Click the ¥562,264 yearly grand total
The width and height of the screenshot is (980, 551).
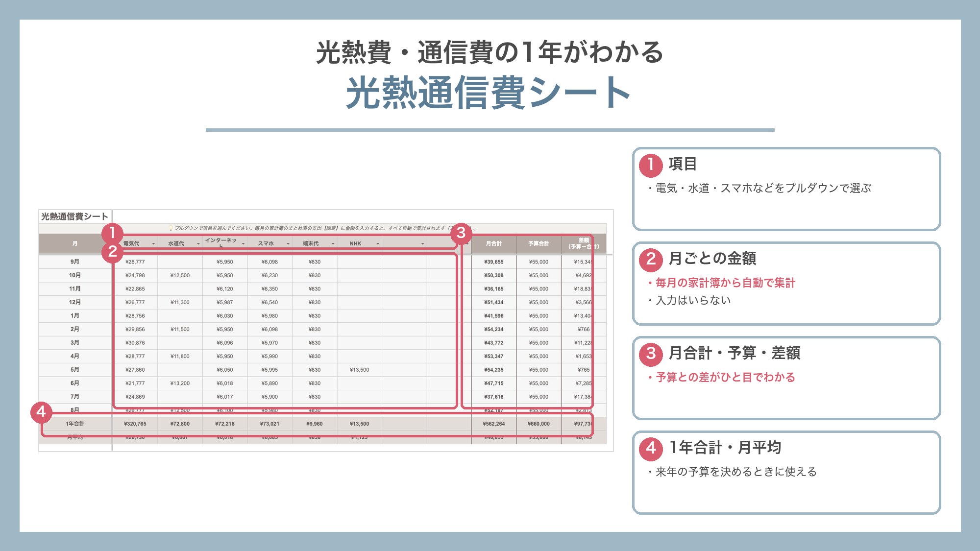pyautogui.click(x=493, y=424)
